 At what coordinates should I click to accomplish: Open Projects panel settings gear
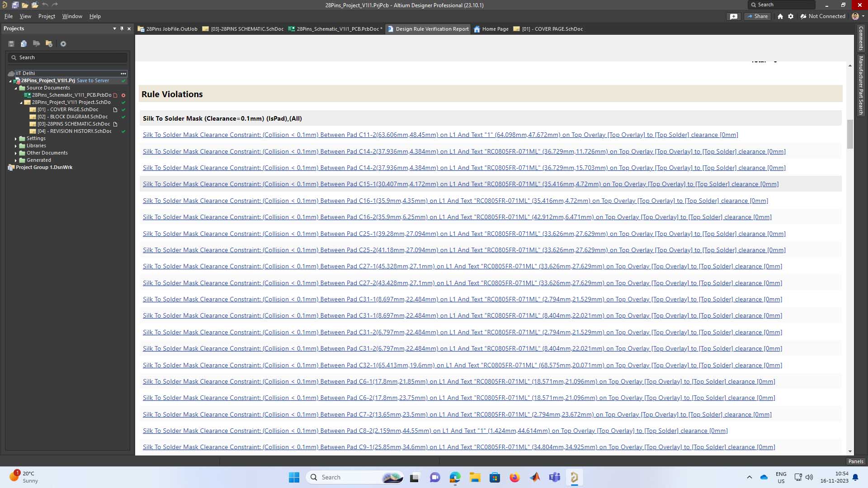coord(63,44)
